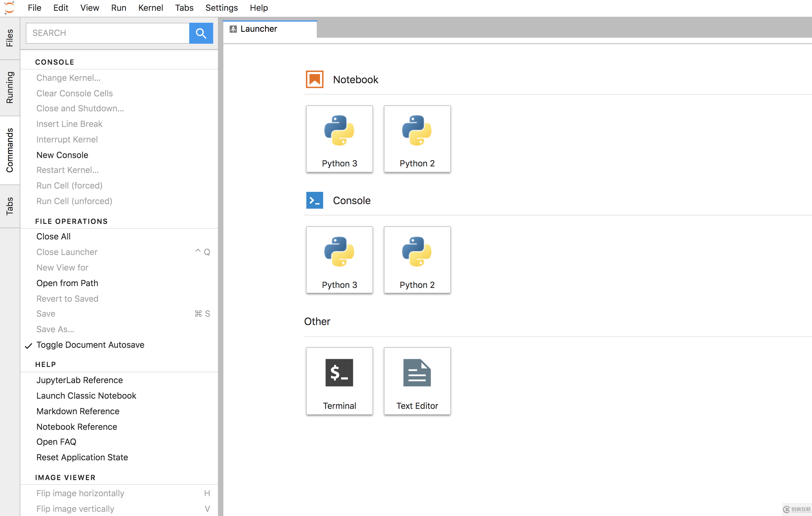The height and width of the screenshot is (516, 812).
Task: Click the search input field
Action: [x=109, y=33]
